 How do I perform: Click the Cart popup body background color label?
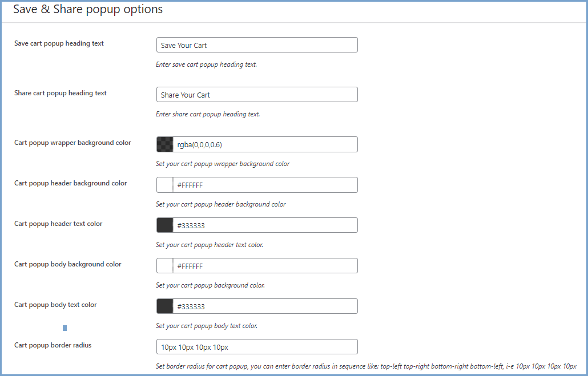click(68, 264)
